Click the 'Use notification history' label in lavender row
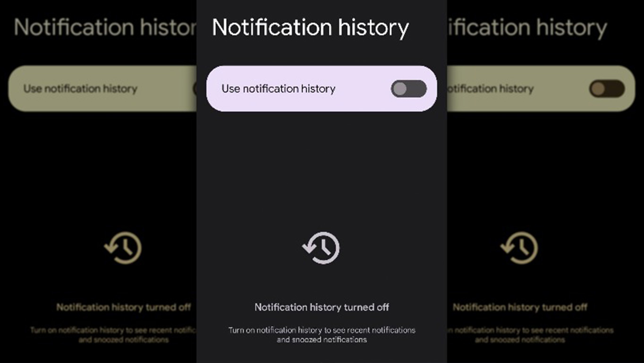Image resolution: width=644 pixels, height=363 pixels. (x=278, y=89)
